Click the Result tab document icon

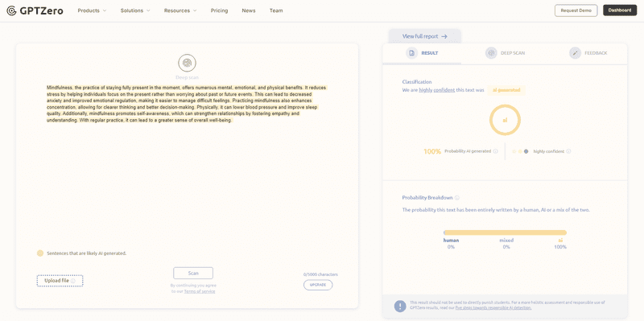[411, 53]
